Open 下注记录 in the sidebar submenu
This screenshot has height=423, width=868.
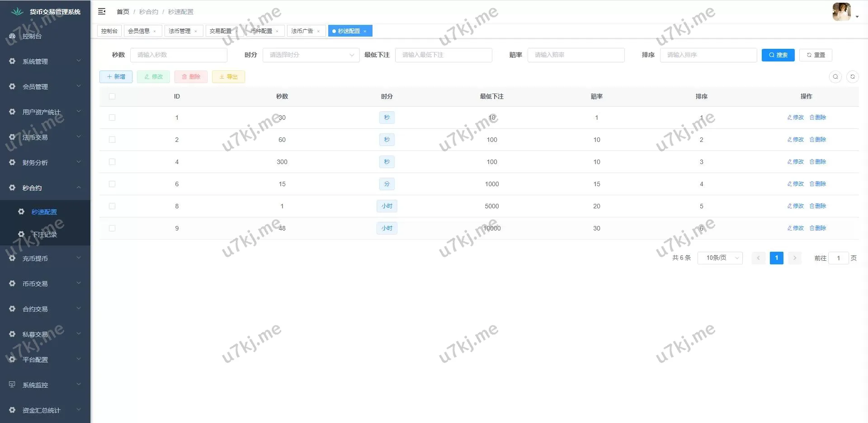pos(44,235)
